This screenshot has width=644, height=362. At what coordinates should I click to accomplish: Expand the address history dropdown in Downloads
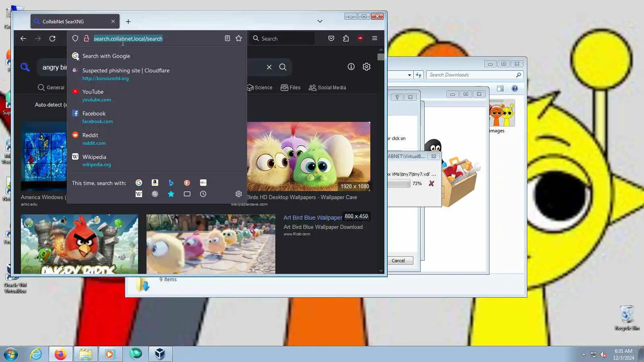click(x=409, y=75)
